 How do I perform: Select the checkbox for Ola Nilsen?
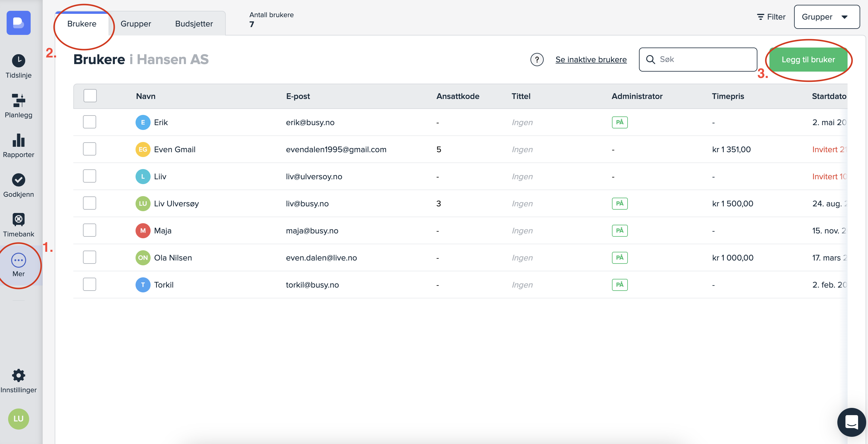[90, 257]
